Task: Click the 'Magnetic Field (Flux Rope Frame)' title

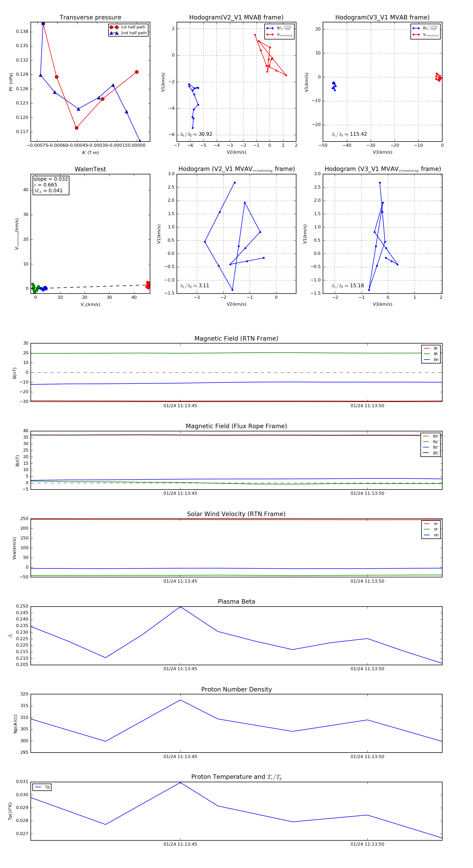Action: point(236,426)
